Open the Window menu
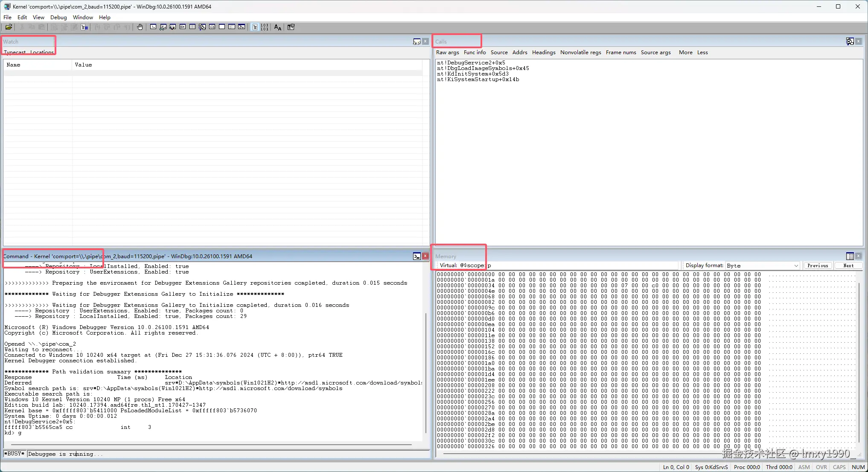Screen dimensions: 868x472 (x=83, y=17)
